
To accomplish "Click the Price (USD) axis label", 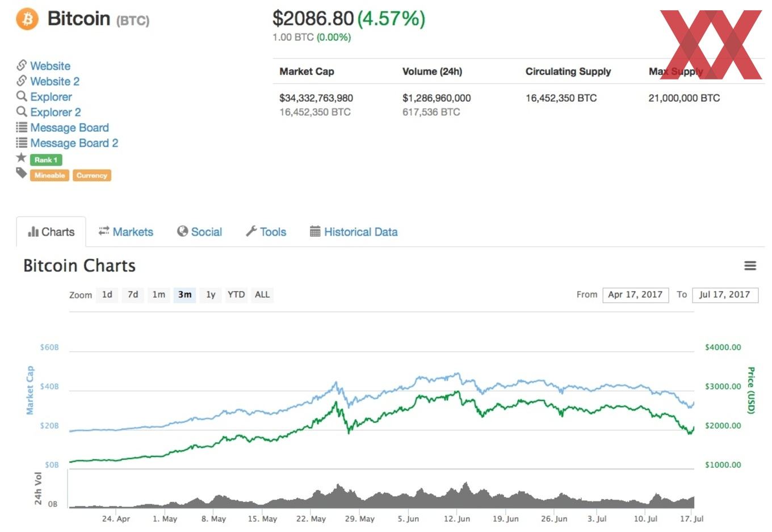I will [x=751, y=390].
